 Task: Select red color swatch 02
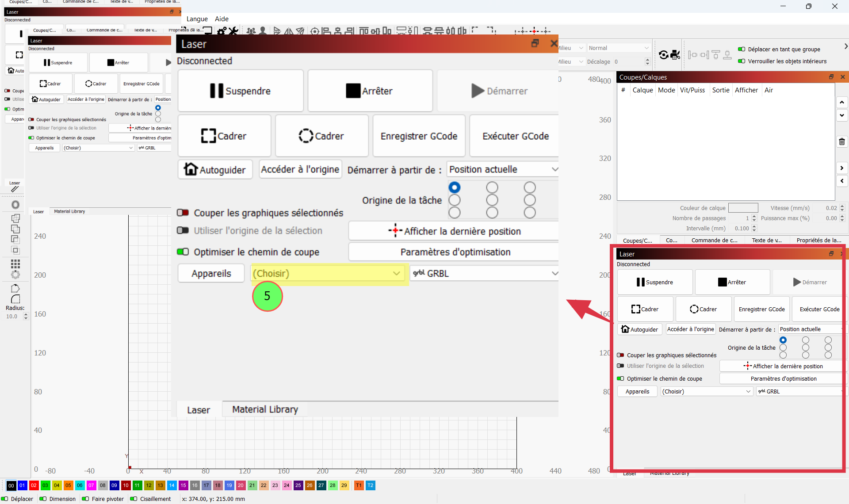click(x=34, y=485)
